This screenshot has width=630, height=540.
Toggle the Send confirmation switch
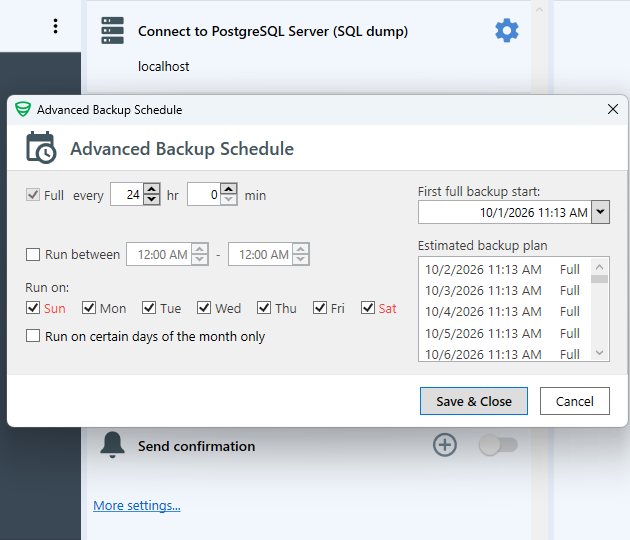coord(498,445)
